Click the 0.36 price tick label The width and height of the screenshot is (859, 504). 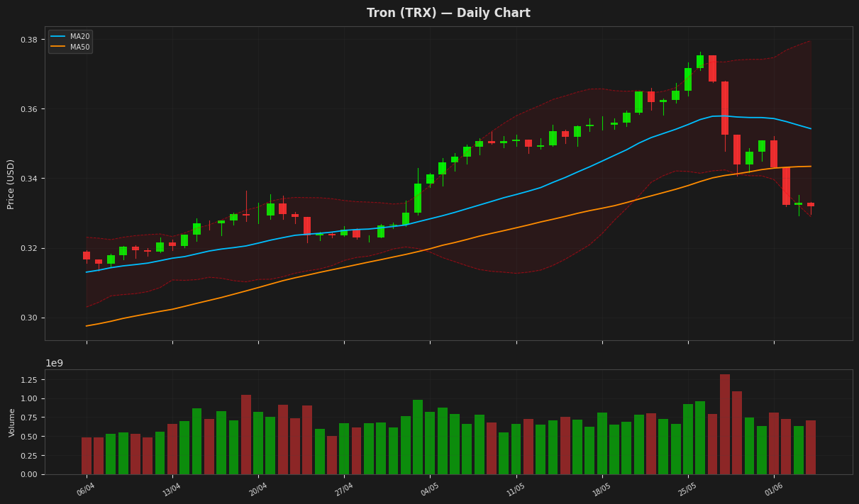[x=28, y=109]
